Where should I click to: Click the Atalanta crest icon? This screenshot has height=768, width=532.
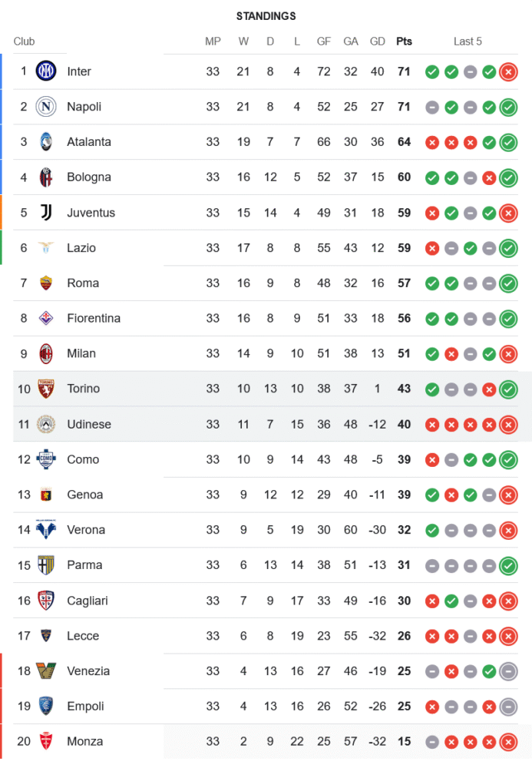(x=46, y=142)
